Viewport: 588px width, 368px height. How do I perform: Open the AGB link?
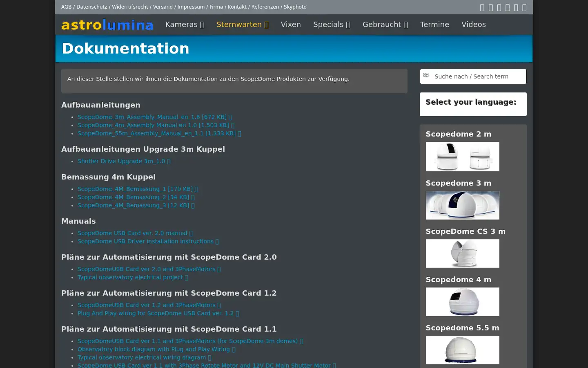(x=66, y=7)
